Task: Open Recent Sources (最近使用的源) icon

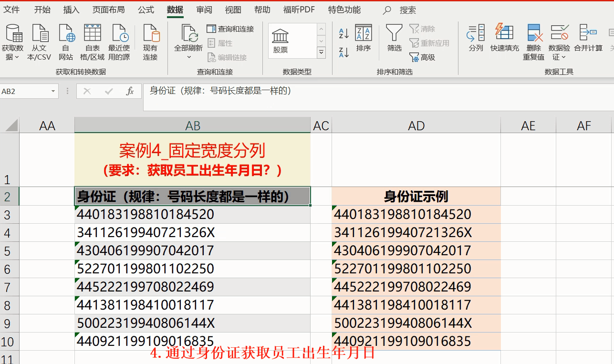Action: pos(119,33)
